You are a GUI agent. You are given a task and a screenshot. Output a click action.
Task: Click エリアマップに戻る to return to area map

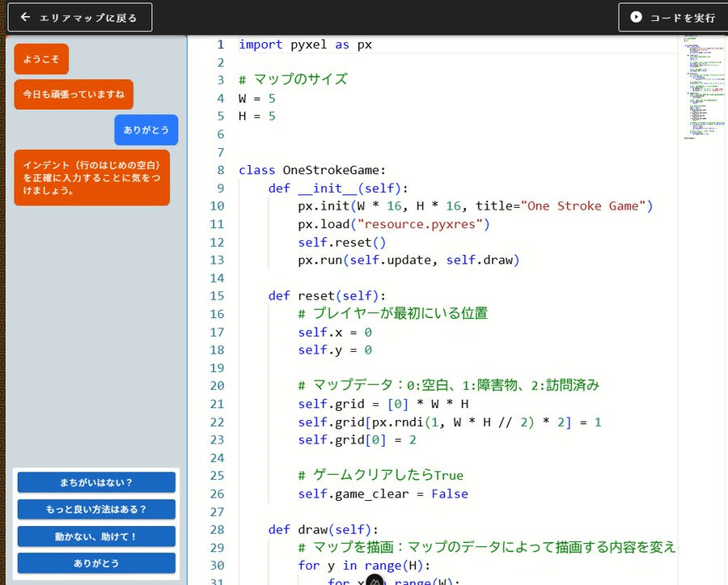(x=79, y=16)
